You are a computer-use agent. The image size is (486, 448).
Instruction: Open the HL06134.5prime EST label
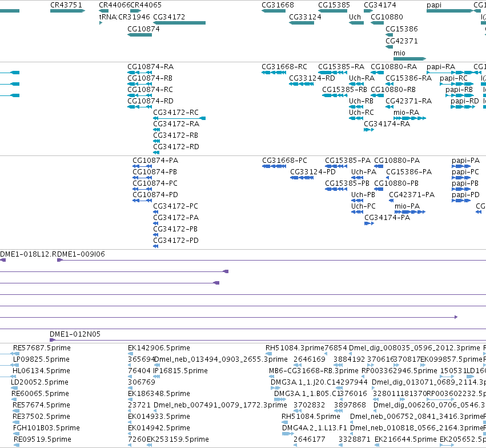(41, 371)
